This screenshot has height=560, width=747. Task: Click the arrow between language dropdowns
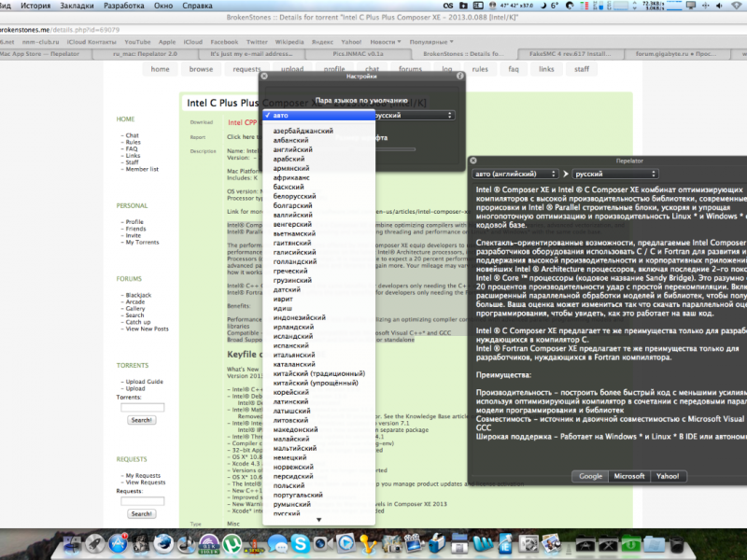click(566, 174)
